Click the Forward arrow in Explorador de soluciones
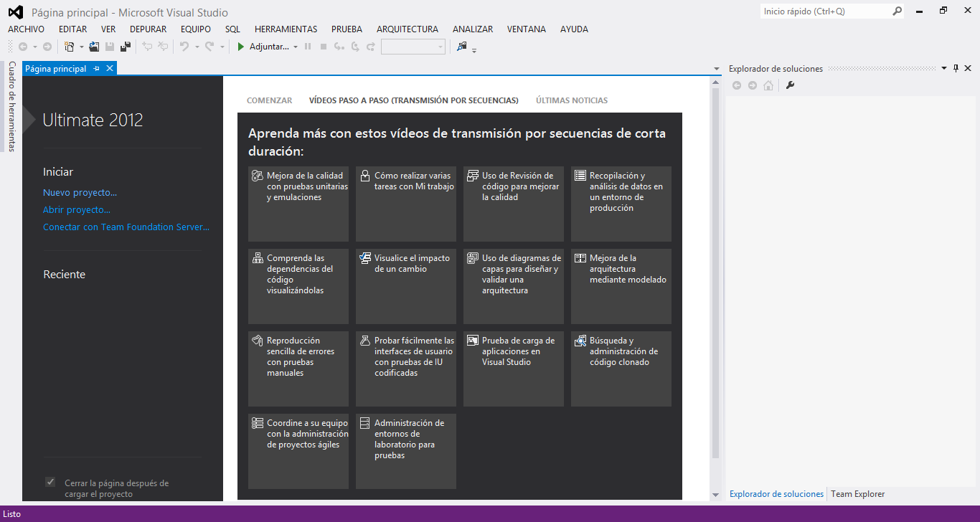The image size is (980, 522). pyautogui.click(x=753, y=85)
